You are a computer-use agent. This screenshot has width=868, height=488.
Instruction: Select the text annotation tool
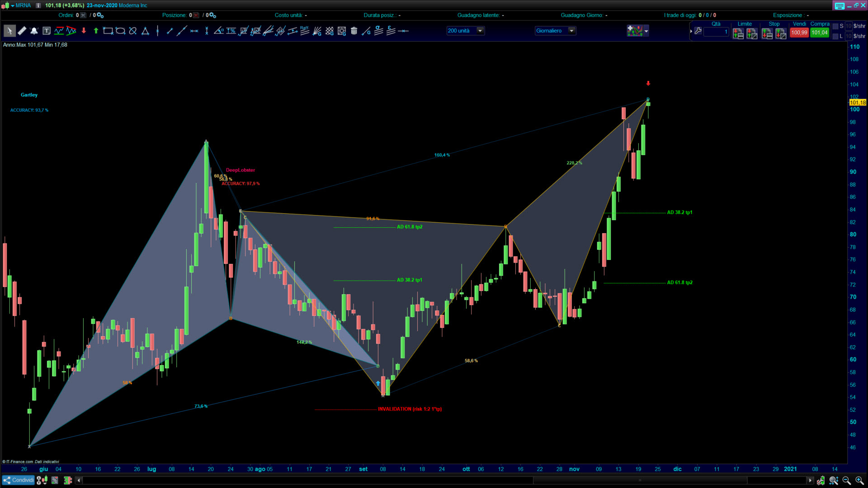[47, 31]
